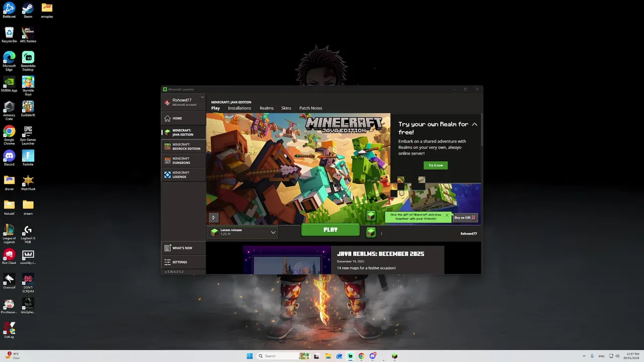644x362 pixels.
Task: Open Epic Games Launcher shortcut
Action: click(x=28, y=135)
